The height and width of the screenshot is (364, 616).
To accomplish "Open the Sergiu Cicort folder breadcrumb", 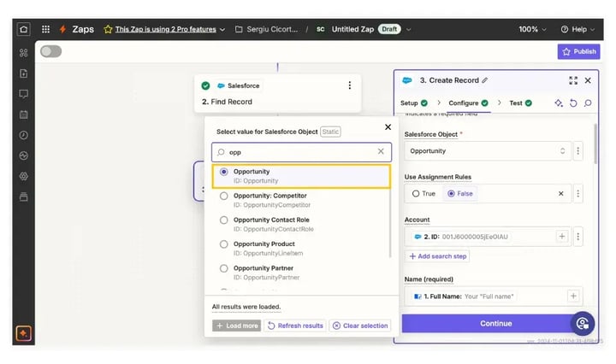I will point(266,29).
